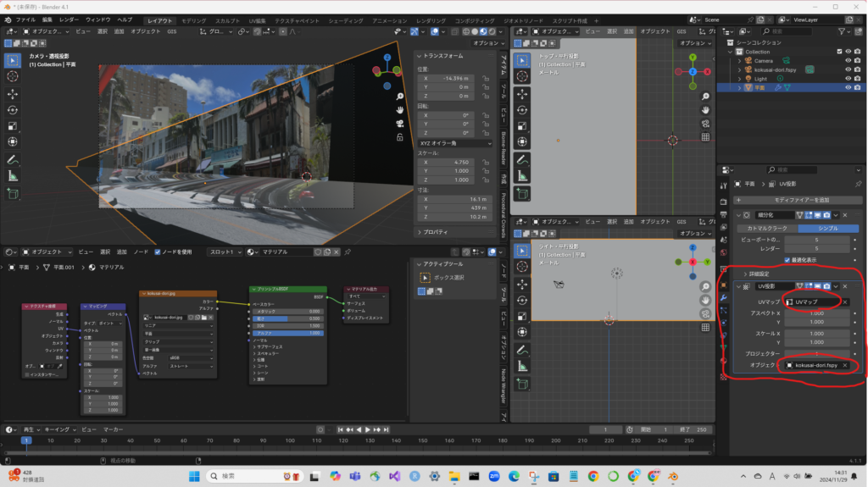Hide the Light object with eye icon

847,78
